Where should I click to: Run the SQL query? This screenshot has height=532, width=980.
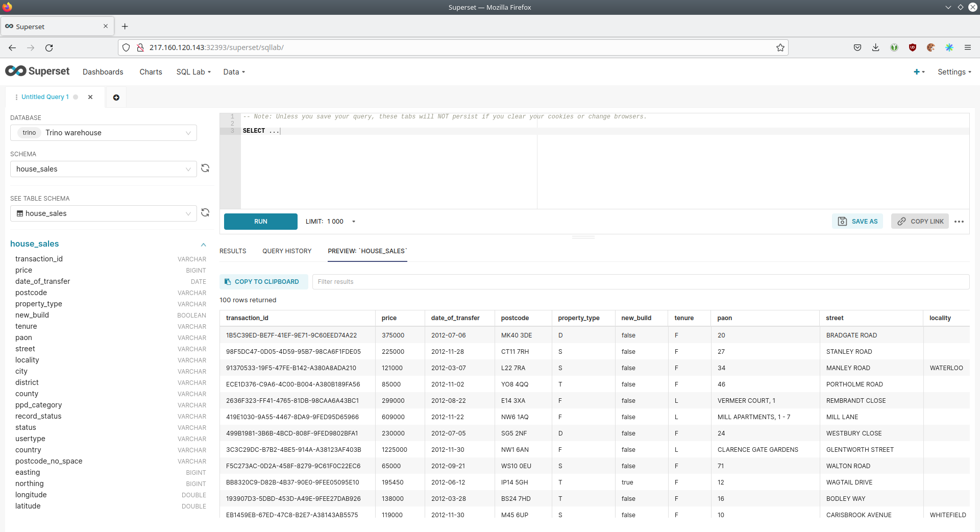point(260,222)
